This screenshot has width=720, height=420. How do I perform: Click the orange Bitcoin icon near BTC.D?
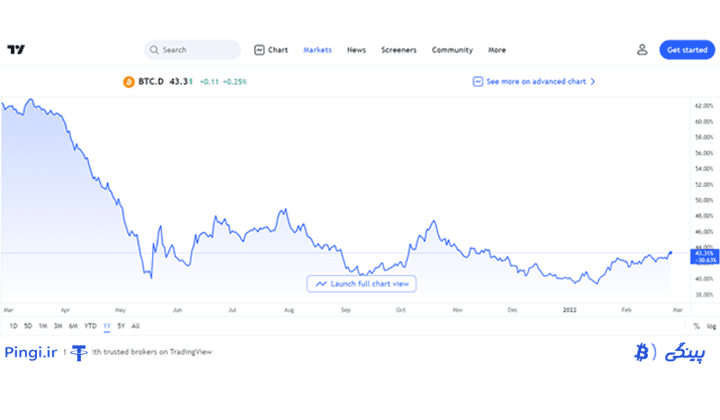click(x=129, y=82)
